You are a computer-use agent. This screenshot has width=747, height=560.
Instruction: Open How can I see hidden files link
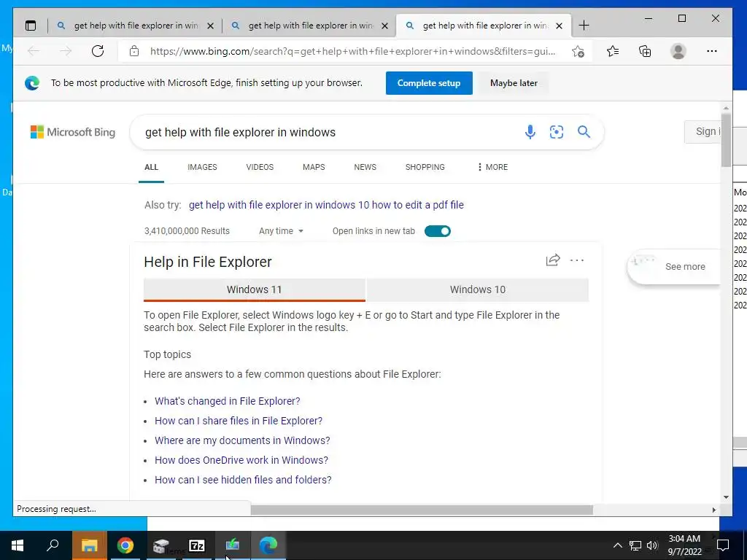[243, 480]
